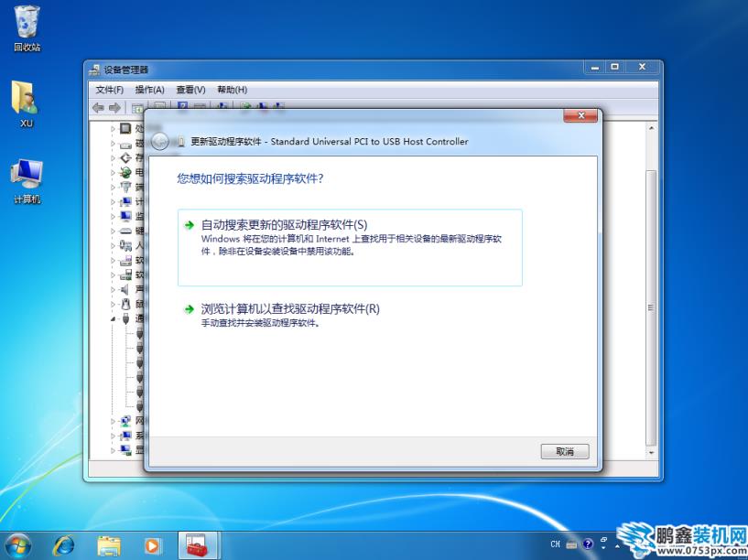
Task: Collapse the USB controllers (通) tree node
Action: pyautogui.click(x=113, y=318)
